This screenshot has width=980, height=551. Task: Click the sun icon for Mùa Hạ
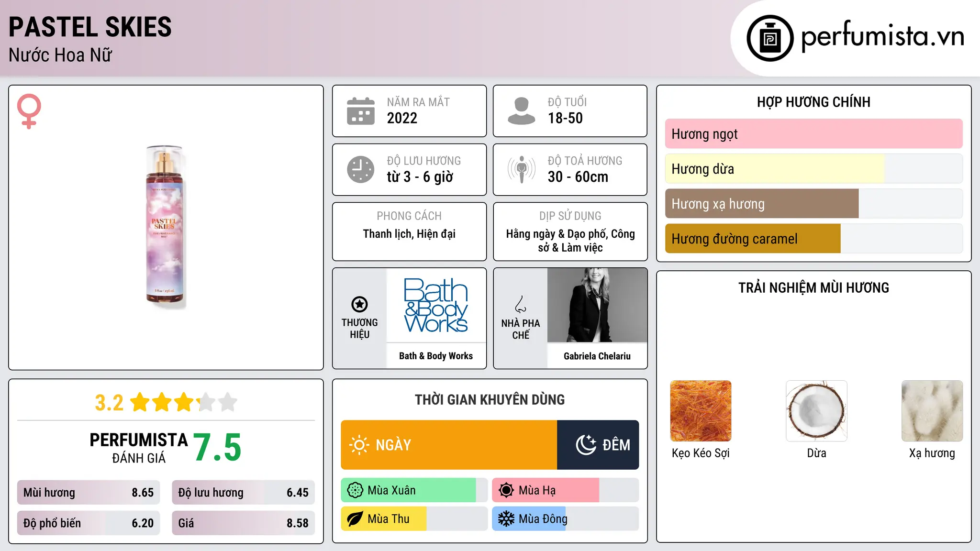(x=506, y=490)
